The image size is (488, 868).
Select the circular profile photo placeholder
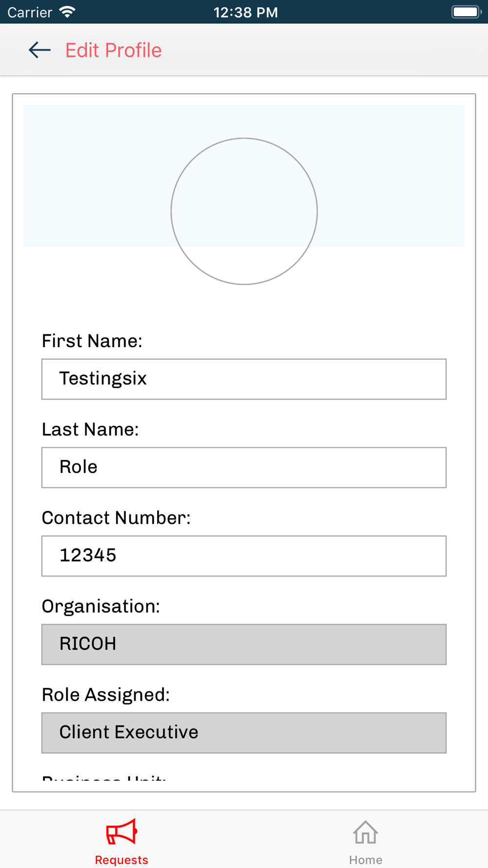click(244, 211)
